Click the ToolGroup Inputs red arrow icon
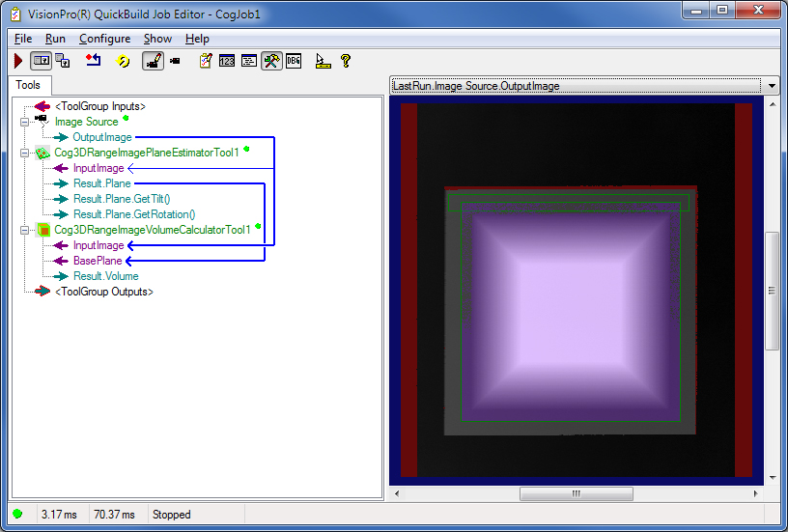 tap(42, 106)
